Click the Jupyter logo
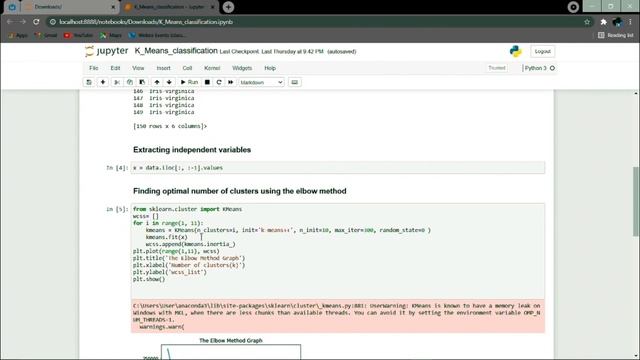The image size is (640, 360). 107,51
